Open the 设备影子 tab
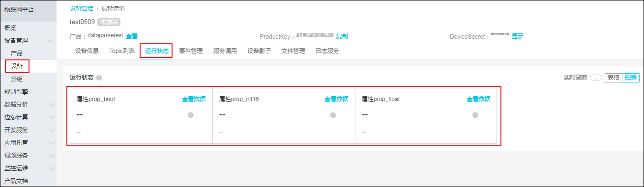Viewport: 644px width, 187px height. [x=259, y=51]
